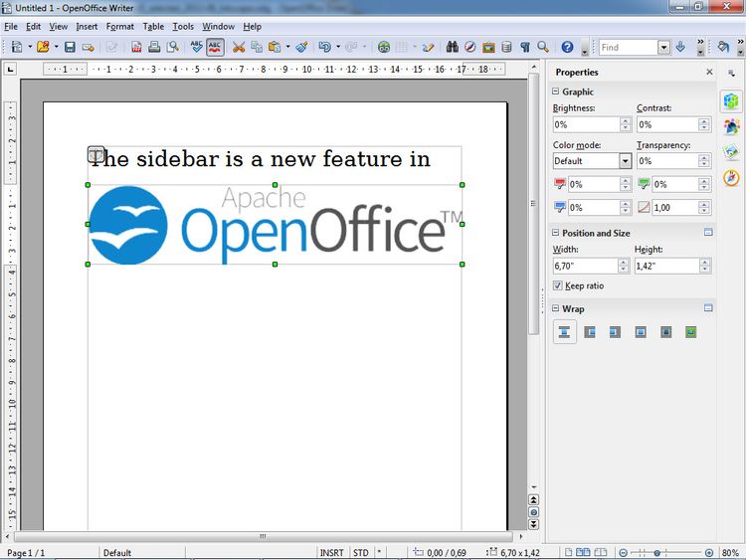Image resolution: width=746 pixels, height=560 pixels.
Task: Save the document with the floppy icon
Action: tap(70, 47)
